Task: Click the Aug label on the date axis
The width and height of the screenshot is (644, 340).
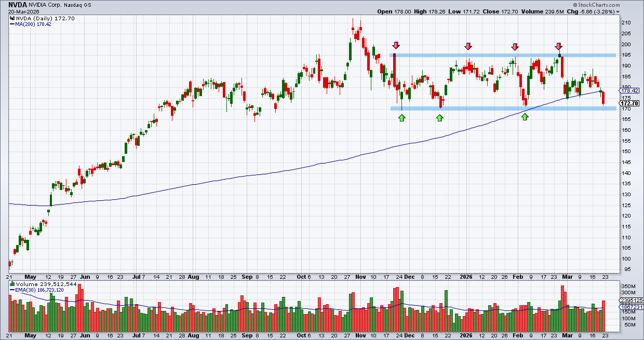Action: coord(194,277)
